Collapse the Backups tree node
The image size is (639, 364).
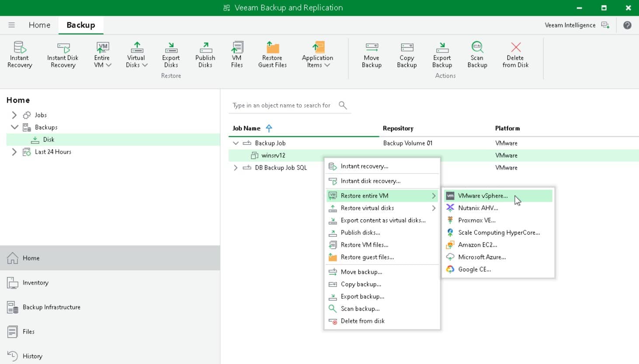14,127
